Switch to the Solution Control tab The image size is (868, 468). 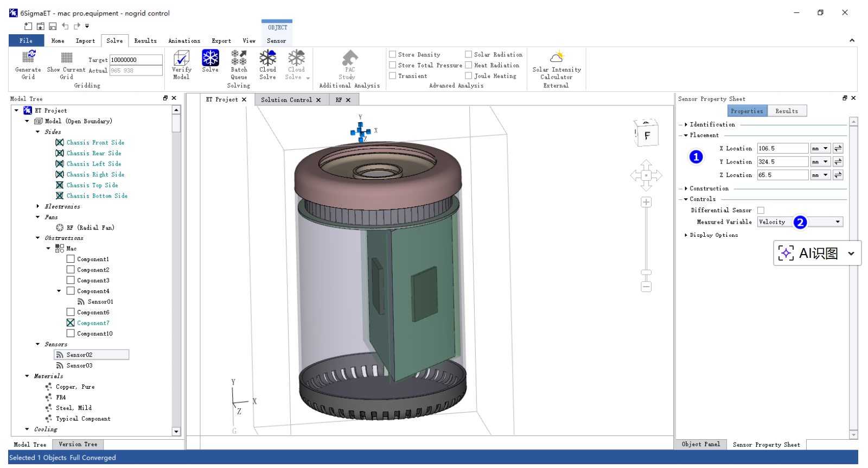[286, 100]
